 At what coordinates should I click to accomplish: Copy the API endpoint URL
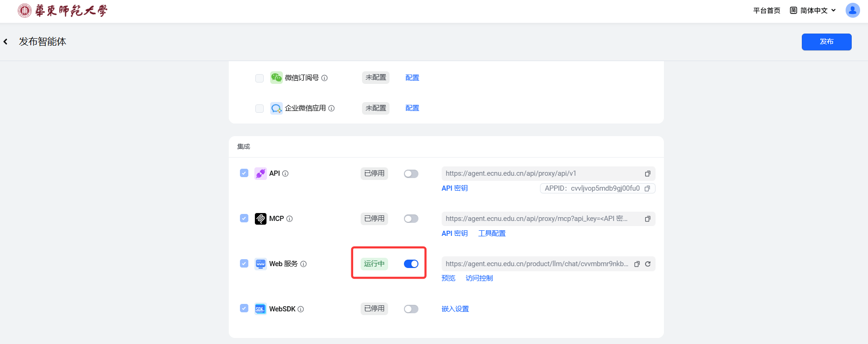pyautogui.click(x=647, y=174)
